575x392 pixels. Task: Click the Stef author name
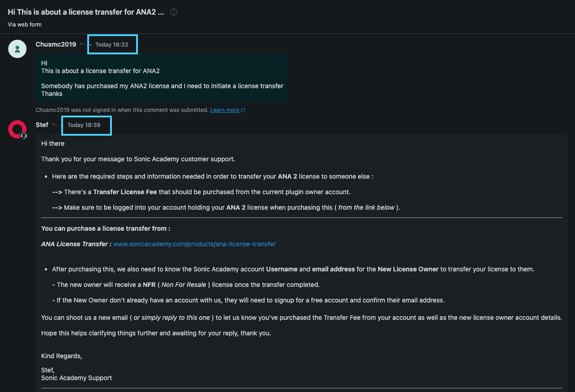pyautogui.click(x=42, y=125)
